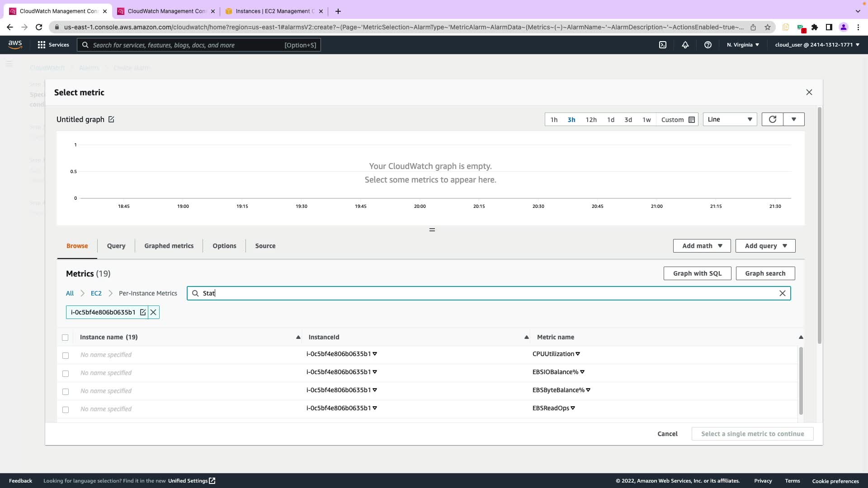
Task: Switch to the Graphed metrics tab
Action: (169, 246)
